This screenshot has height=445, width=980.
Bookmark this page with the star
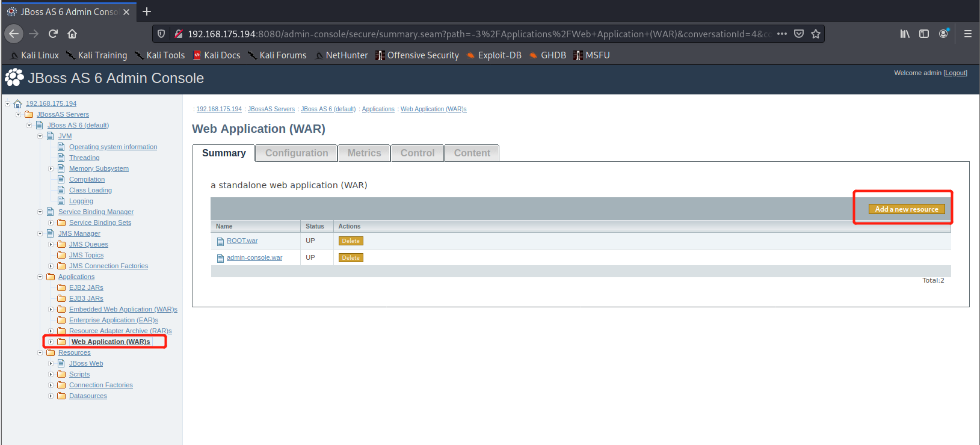(x=816, y=34)
